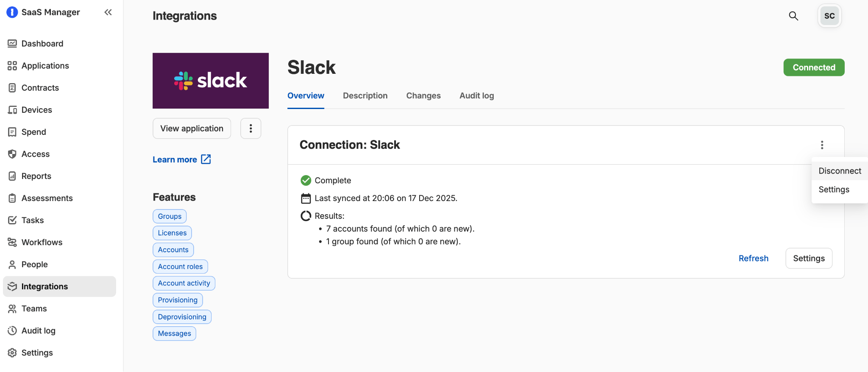Click the Account roles feature tag
The image size is (868, 372).
tap(180, 266)
